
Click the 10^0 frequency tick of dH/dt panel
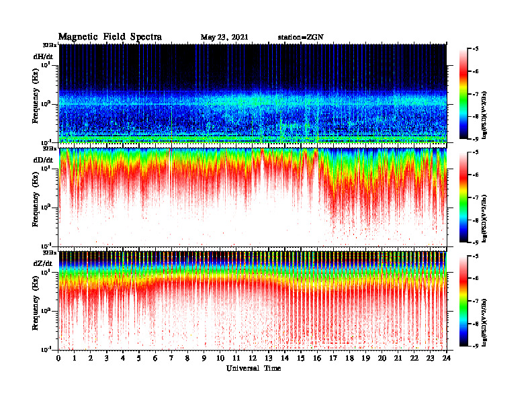(46, 103)
